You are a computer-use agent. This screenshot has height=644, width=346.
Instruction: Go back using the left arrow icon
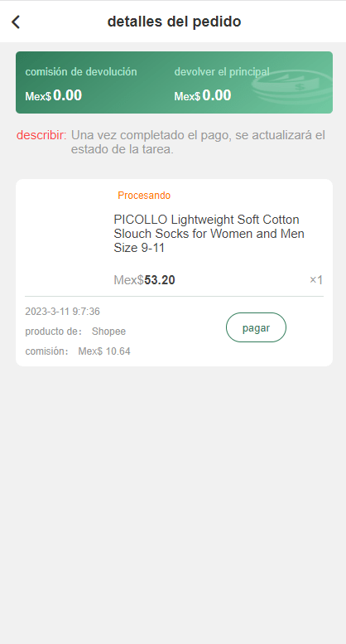tap(16, 22)
